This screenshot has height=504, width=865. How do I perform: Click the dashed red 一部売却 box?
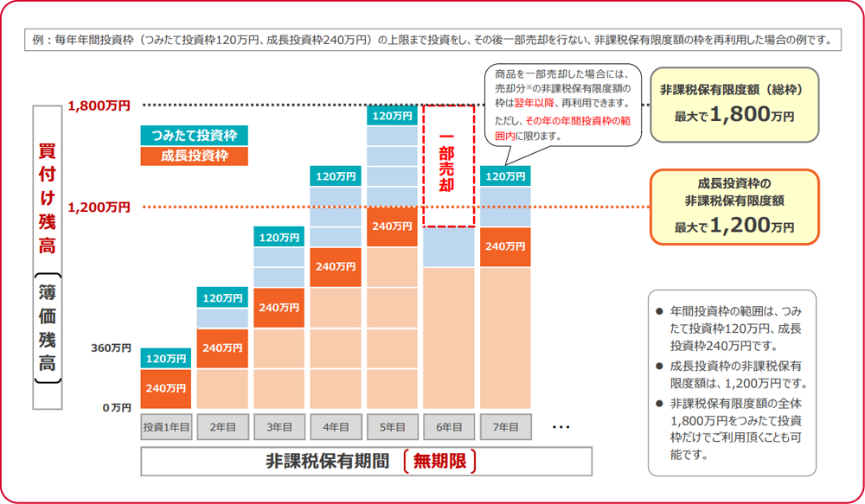point(449,166)
